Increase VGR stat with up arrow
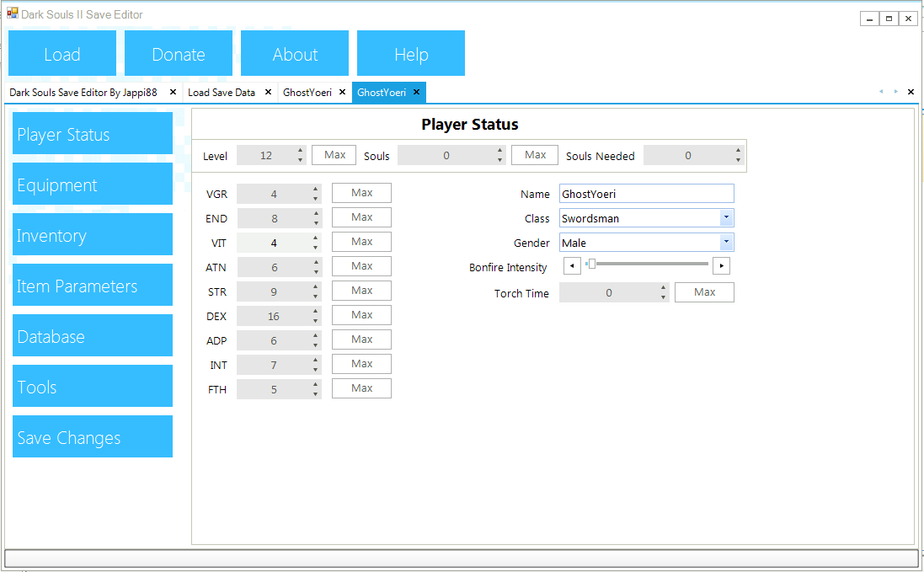This screenshot has height=572, width=924. tap(316, 189)
